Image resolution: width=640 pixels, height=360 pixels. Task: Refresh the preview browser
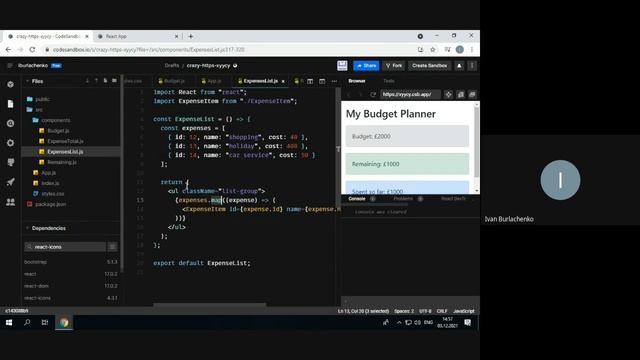(373, 94)
